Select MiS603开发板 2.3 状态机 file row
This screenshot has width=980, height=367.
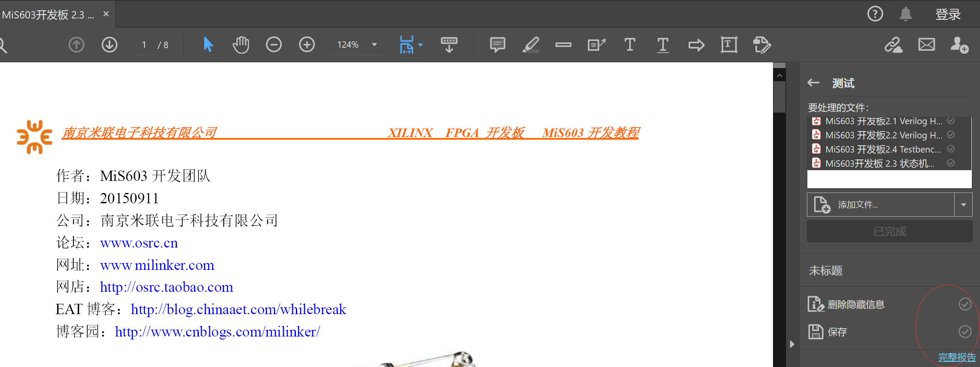tap(889, 163)
